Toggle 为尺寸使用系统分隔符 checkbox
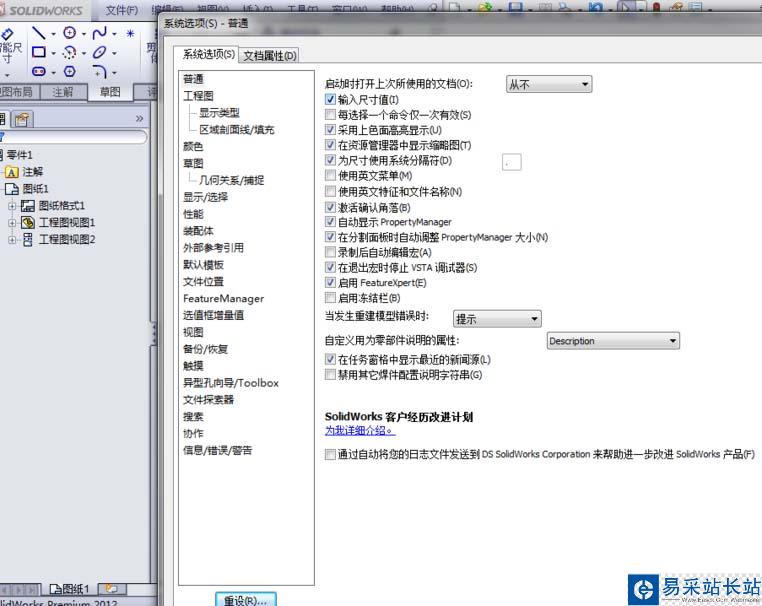This screenshot has height=606, width=762. [x=330, y=160]
